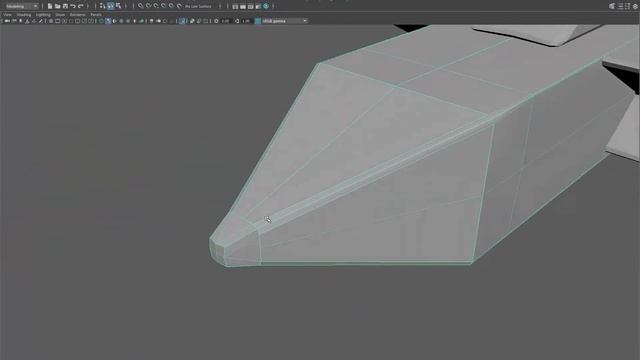Select Smooth Shade All highlighted icon

point(108,21)
